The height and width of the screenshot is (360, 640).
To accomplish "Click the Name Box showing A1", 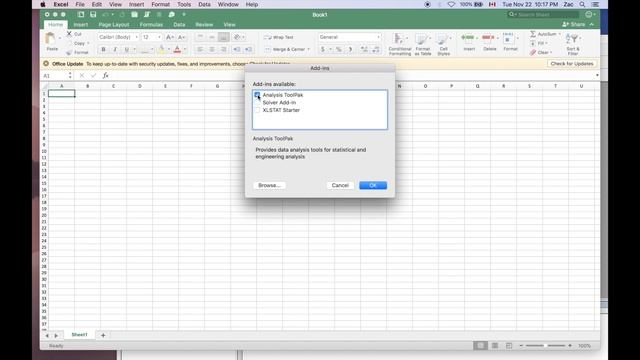I will click(x=55, y=76).
